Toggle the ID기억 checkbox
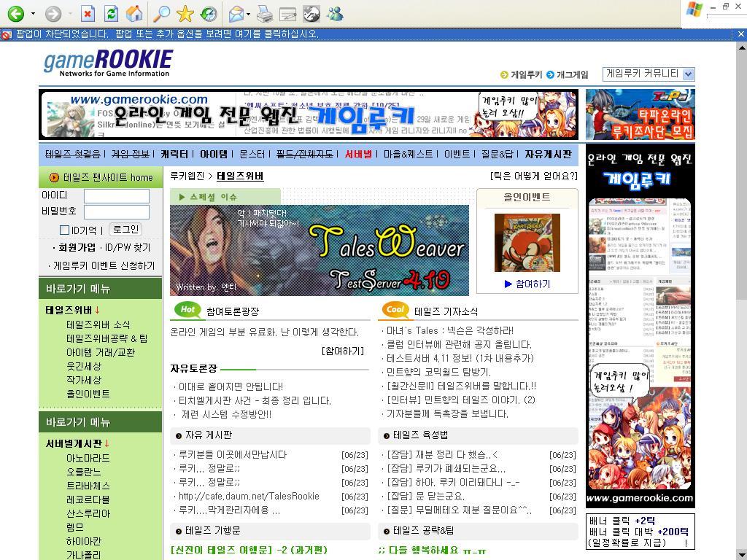The image size is (747, 560). (x=64, y=230)
